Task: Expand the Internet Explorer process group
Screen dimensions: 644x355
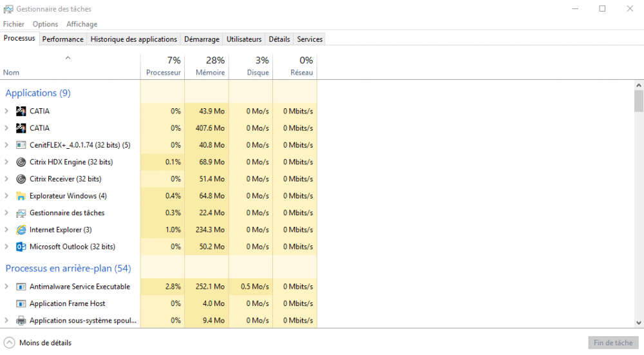Action: tap(6, 230)
